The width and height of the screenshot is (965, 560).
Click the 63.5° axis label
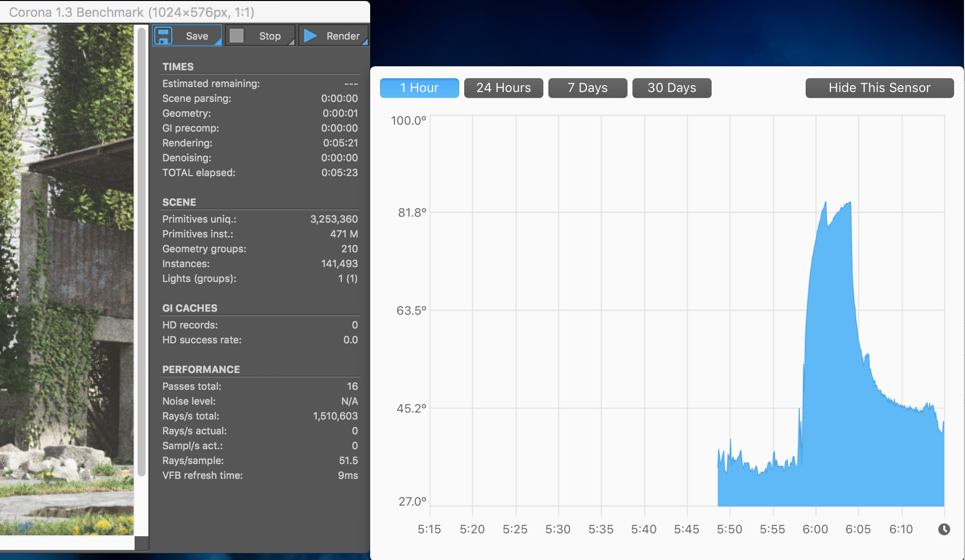[411, 311]
